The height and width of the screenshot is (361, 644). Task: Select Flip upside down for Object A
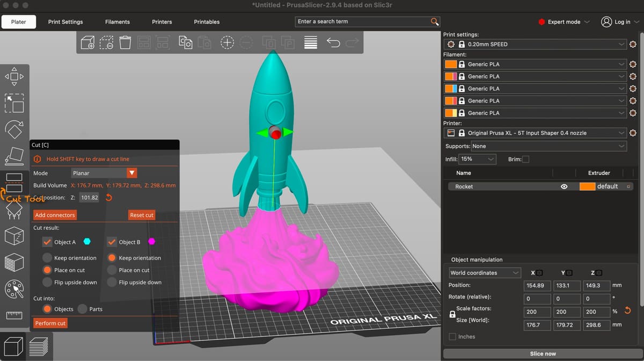point(47,282)
